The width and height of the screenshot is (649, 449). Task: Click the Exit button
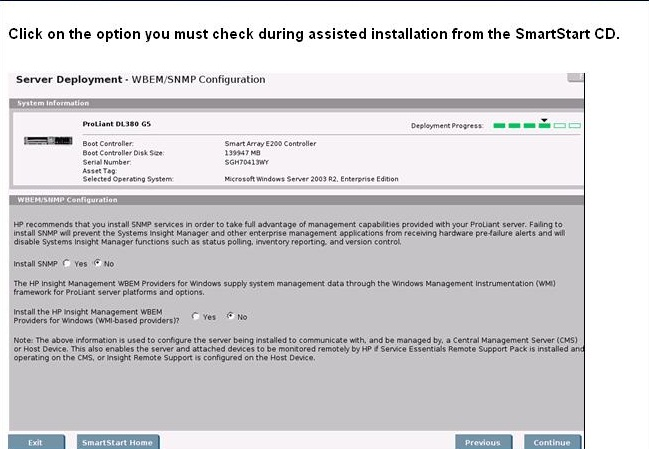click(36, 442)
